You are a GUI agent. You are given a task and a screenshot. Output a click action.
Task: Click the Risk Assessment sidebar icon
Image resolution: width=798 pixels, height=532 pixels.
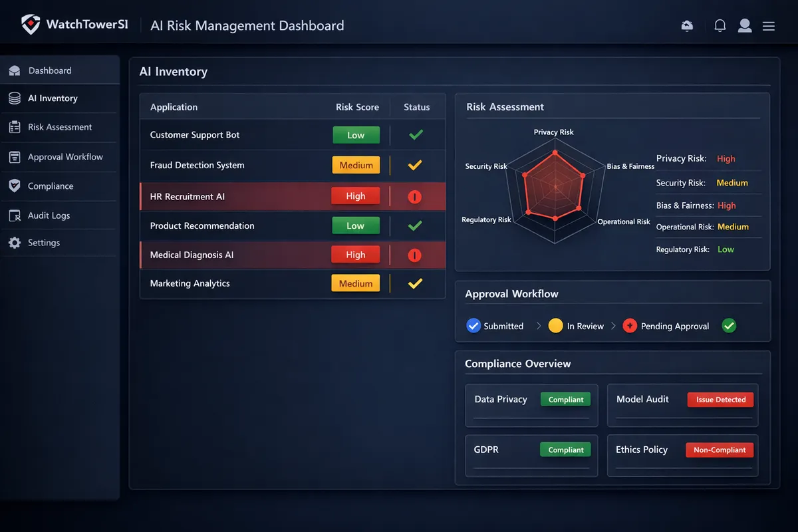coord(15,126)
